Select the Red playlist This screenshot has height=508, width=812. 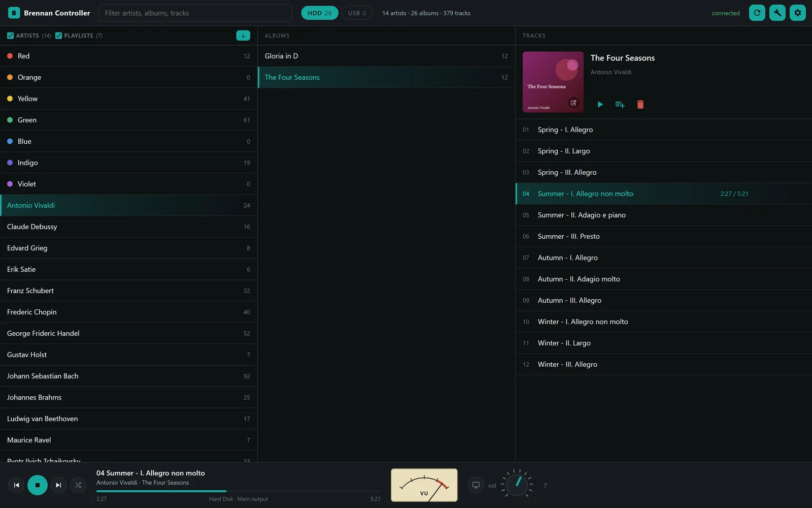coord(128,56)
